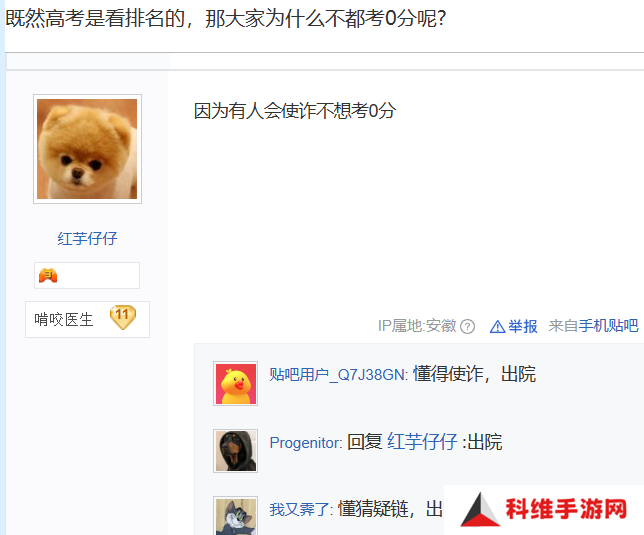Open user 贴吧用户_Q7J38GN profile link
Viewport: 644px width, 535px height.
(338, 374)
